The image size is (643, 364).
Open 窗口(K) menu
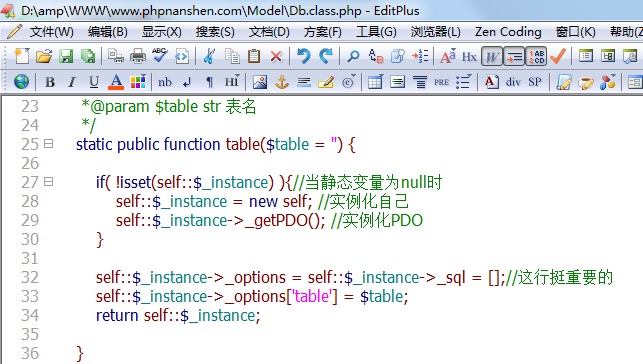point(575,32)
